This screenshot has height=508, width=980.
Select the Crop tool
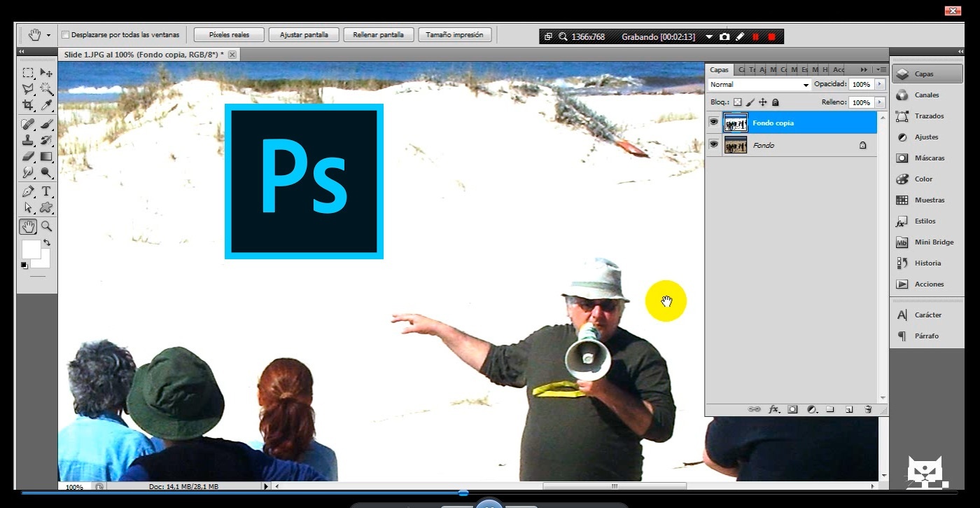pyautogui.click(x=28, y=105)
